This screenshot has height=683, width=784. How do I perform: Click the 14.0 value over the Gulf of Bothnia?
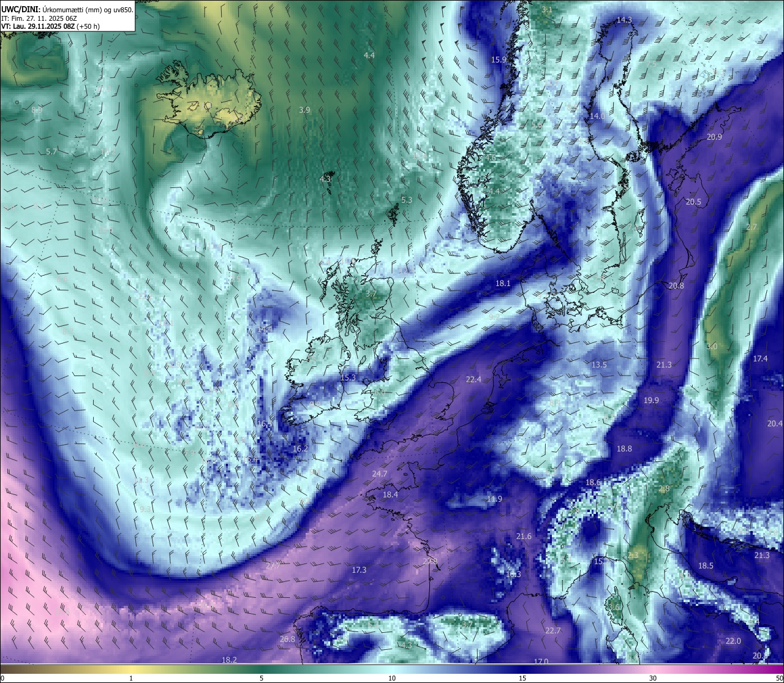pyautogui.click(x=597, y=116)
